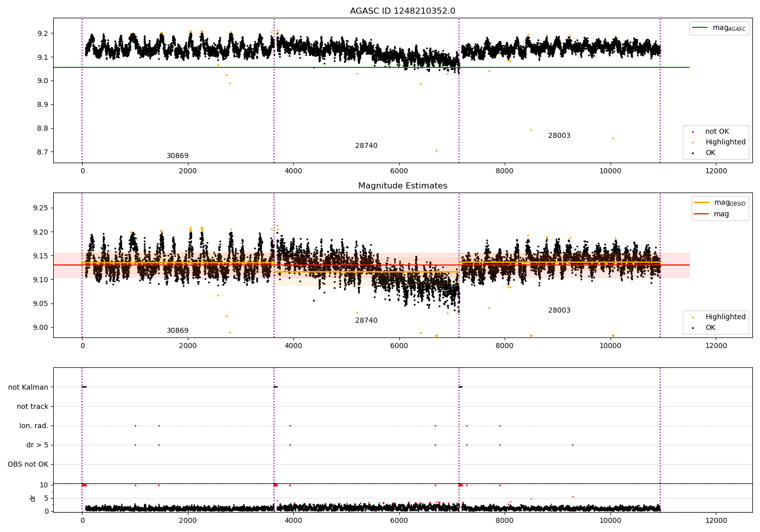Screen dimensions: 760x532
Task: Click the '9.10' y tick of the middle plot
Action: click(x=41, y=280)
